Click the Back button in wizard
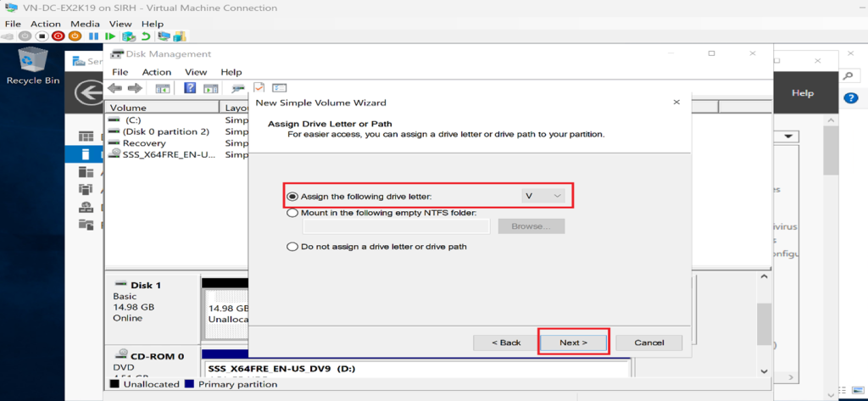The height and width of the screenshot is (401, 868). point(506,343)
